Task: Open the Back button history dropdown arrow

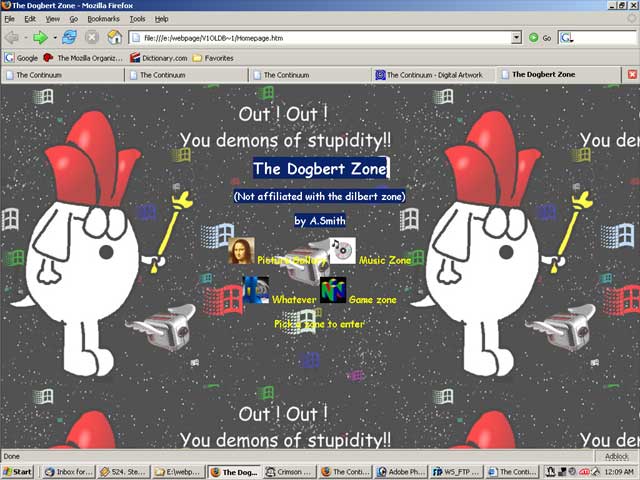Action: click(24, 37)
